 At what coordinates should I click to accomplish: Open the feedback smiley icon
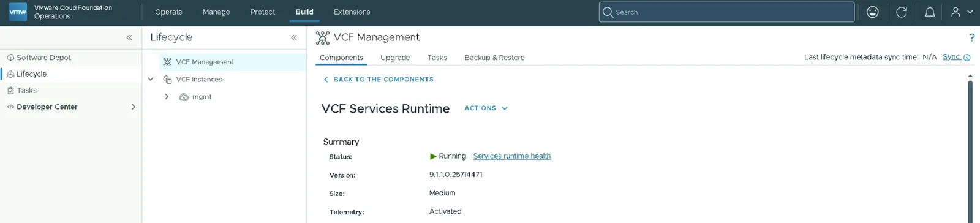[873, 12]
